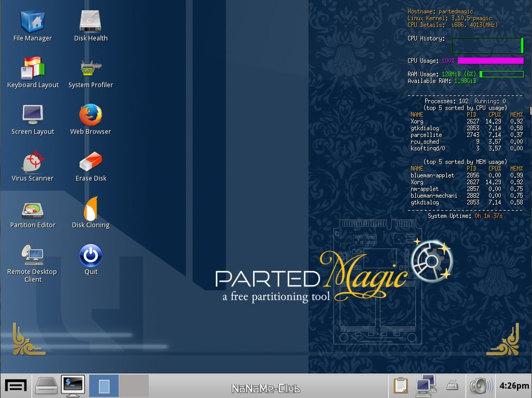
Task: Click the CPU History graph
Action: pyautogui.click(x=488, y=46)
